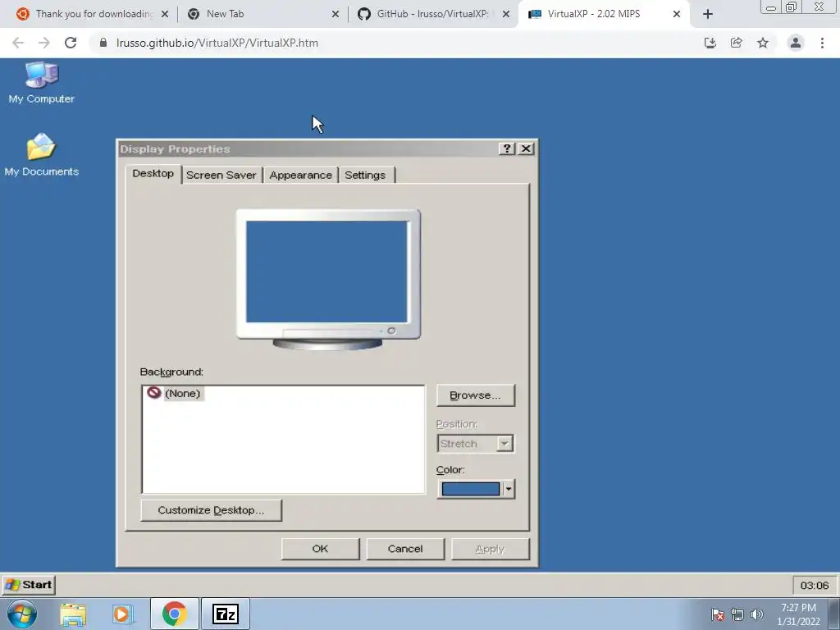
Task: Open Windows Explorer from the taskbar
Action: point(73,614)
